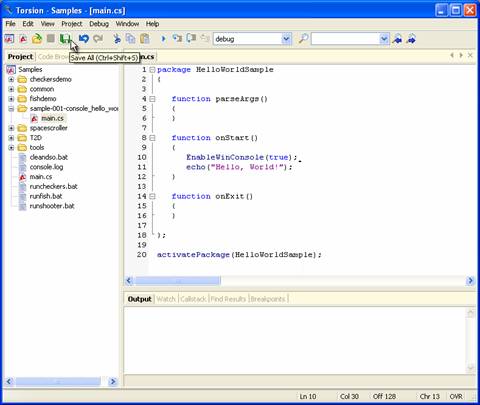Collapse the sample-001-console_hello_world folder
Image resolution: width=480 pixels, height=405 pixels.
[11, 109]
